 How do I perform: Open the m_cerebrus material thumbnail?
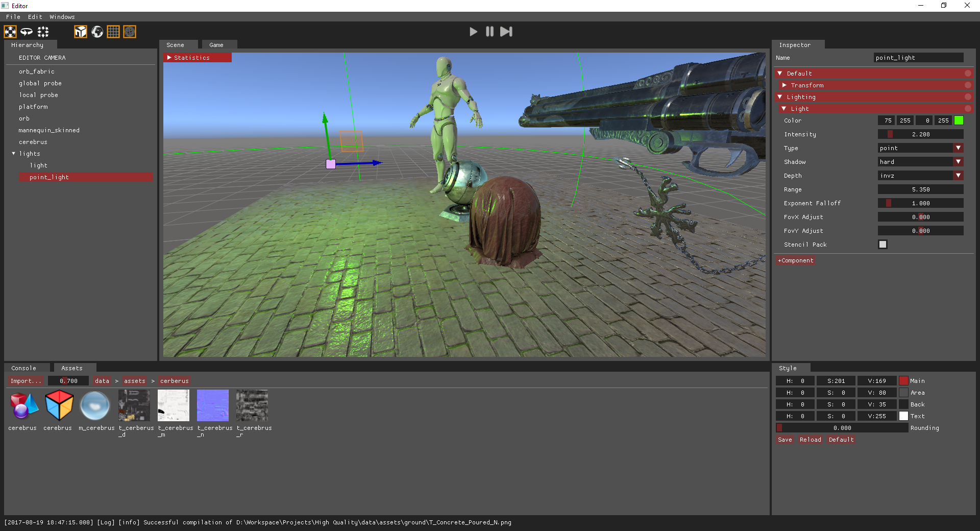click(x=95, y=405)
